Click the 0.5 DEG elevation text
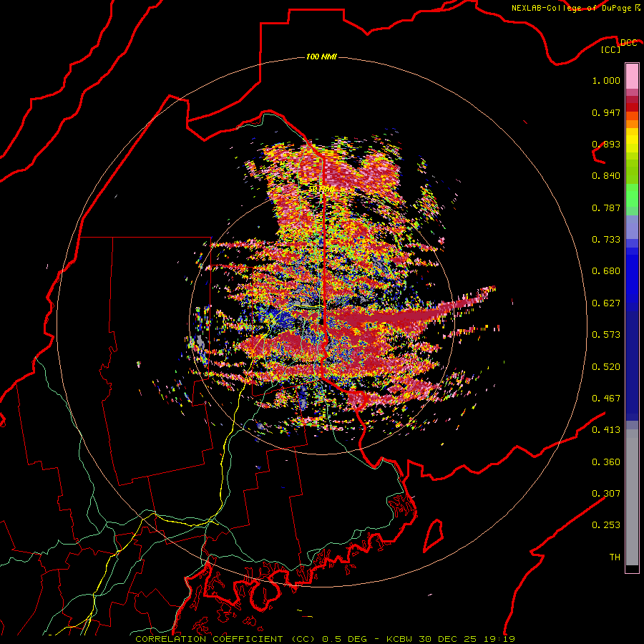644x644 pixels. (x=344, y=639)
